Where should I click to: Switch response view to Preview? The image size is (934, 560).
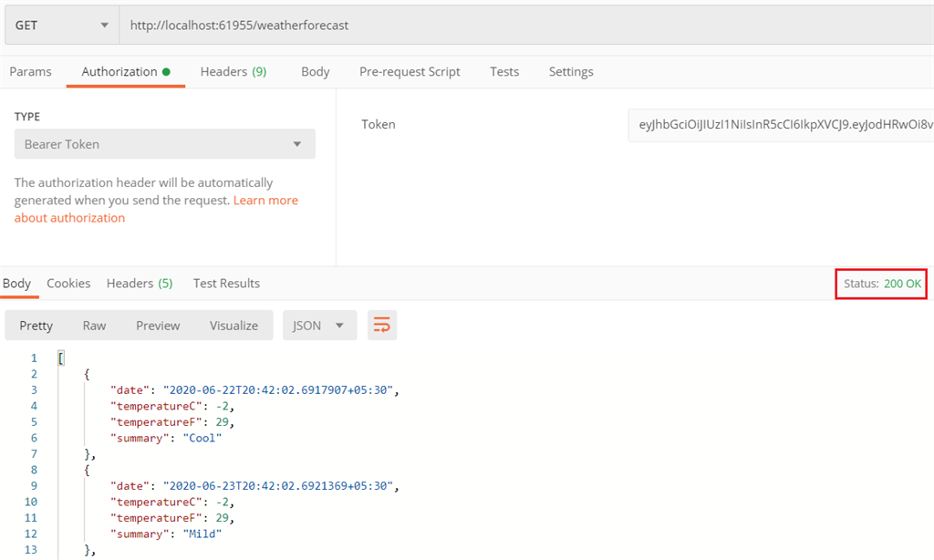point(158,326)
